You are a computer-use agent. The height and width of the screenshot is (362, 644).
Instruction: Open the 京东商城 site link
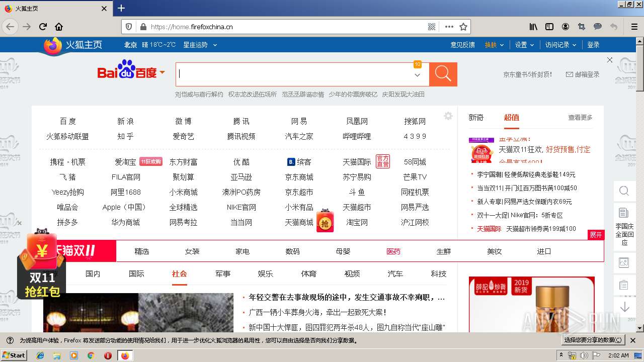[x=299, y=177]
